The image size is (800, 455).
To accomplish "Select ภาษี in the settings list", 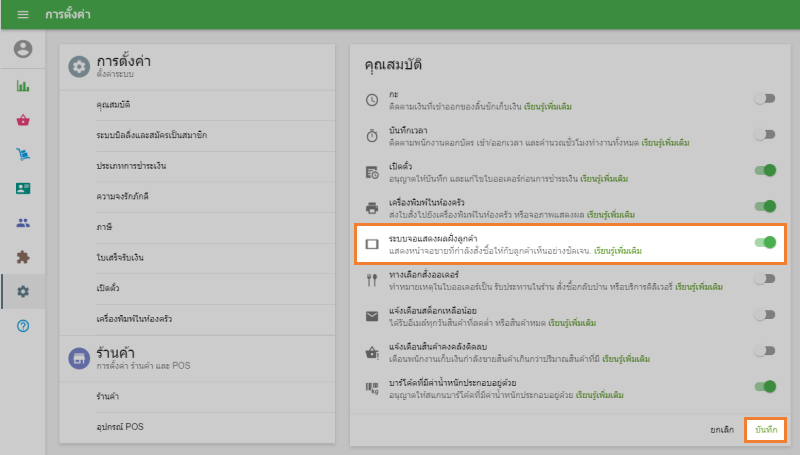I will 106,227.
